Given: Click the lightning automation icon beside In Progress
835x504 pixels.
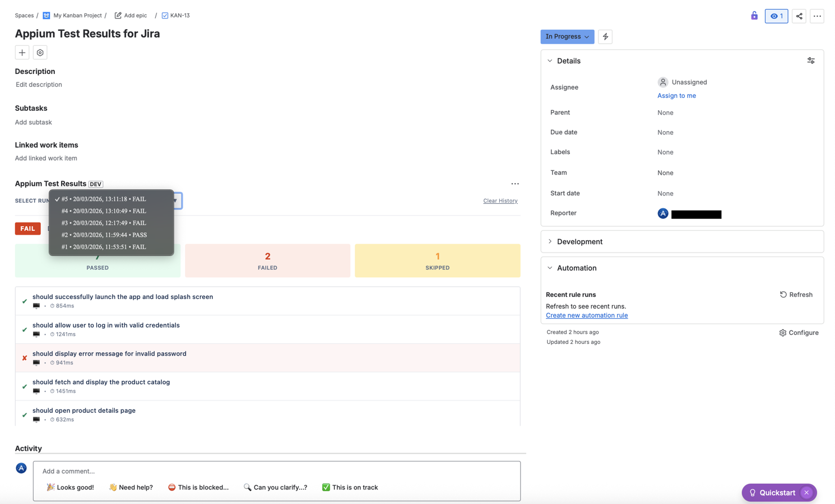Looking at the screenshot, I should coord(605,36).
